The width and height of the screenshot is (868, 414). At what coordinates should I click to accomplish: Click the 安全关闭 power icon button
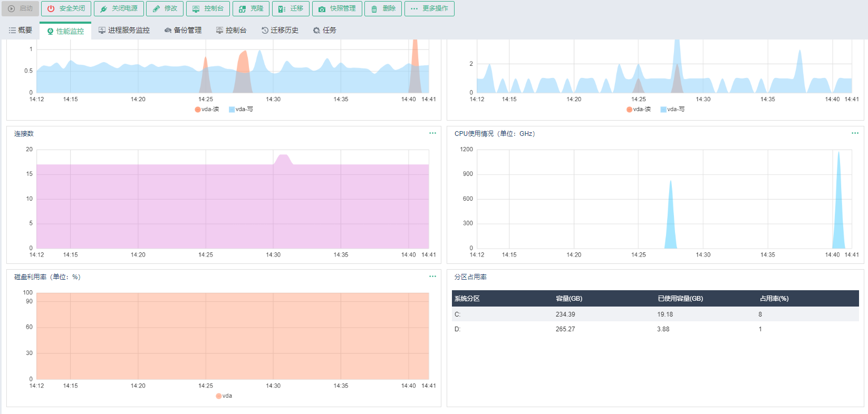tap(66, 9)
